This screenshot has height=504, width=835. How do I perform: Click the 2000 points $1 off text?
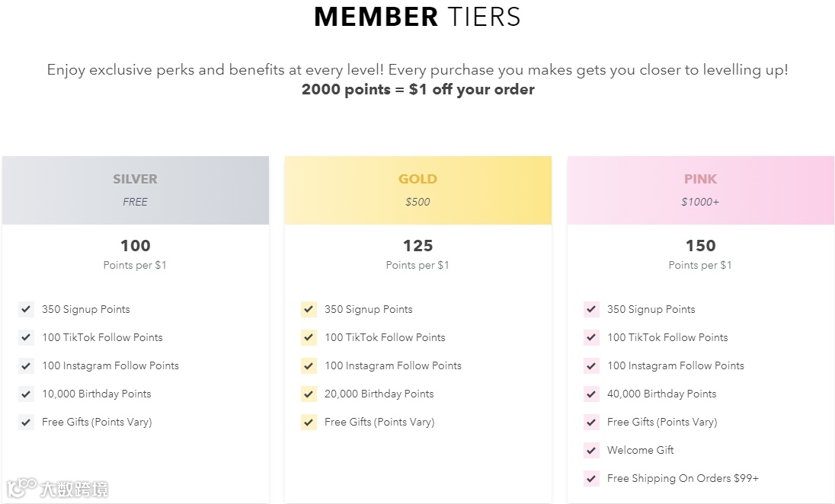tap(417, 89)
